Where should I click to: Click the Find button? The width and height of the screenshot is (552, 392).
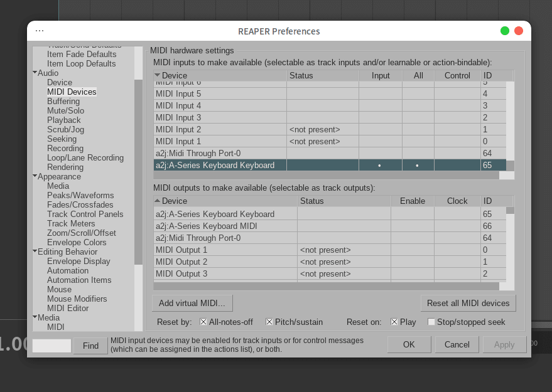click(90, 346)
